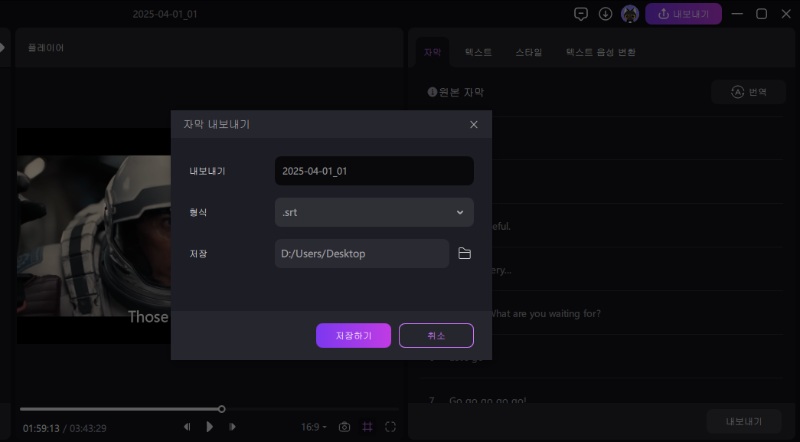Image resolution: width=800 pixels, height=442 pixels.
Task: Click 취소 to cancel subtitle export
Action: click(436, 335)
